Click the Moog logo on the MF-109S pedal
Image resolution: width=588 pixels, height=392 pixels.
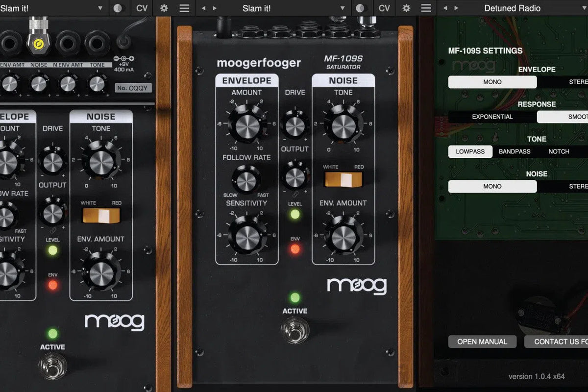tap(358, 286)
